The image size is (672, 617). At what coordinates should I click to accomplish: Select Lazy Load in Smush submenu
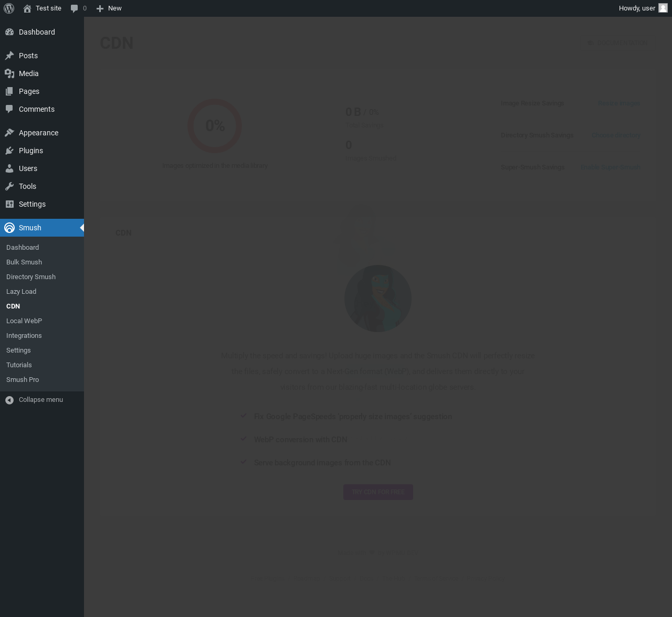coord(22,292)
